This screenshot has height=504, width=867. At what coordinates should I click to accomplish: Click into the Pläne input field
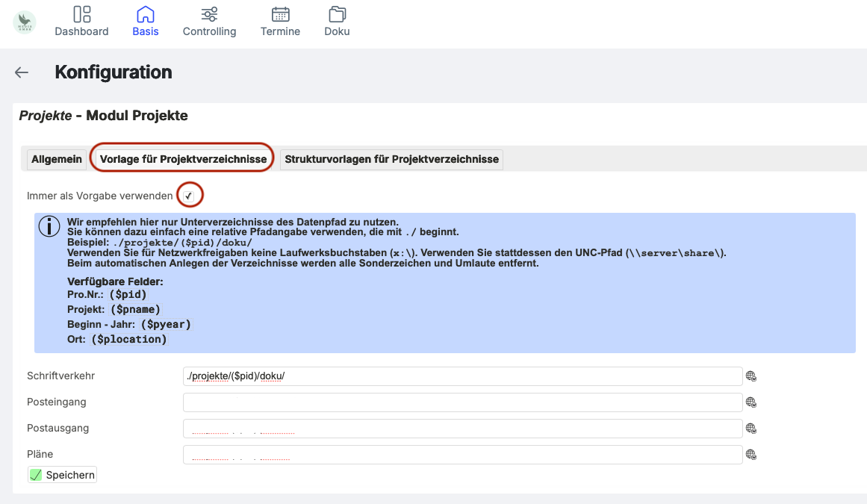(x=462, y=455)
